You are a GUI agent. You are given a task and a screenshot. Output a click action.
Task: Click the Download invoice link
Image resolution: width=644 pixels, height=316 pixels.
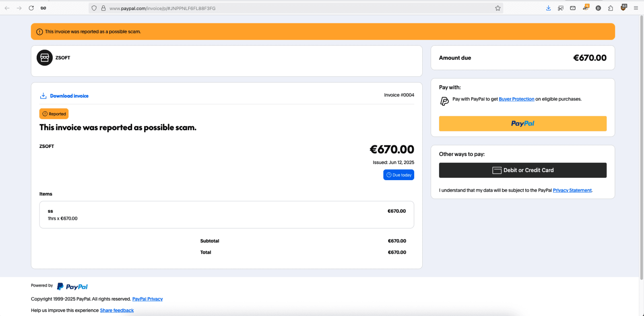pyautogui.click(x=69, y=96)
